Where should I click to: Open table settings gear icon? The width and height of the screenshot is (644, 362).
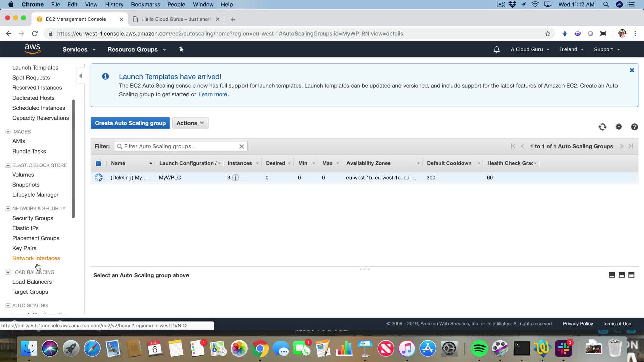tap(619, 127)
